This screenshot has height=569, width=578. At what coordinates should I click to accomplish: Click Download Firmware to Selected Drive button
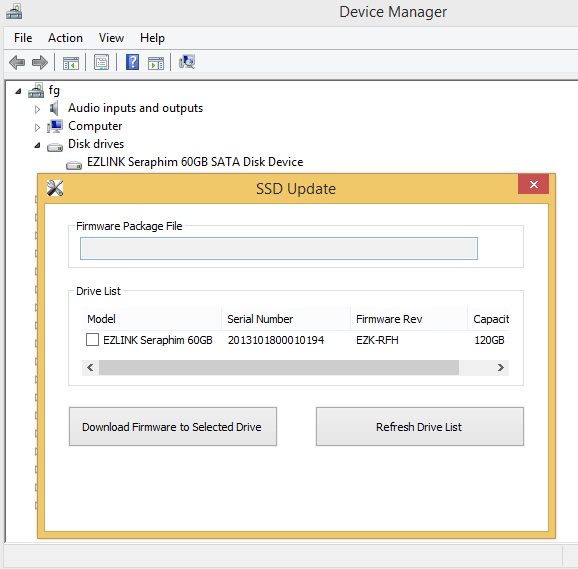[173, 426]
